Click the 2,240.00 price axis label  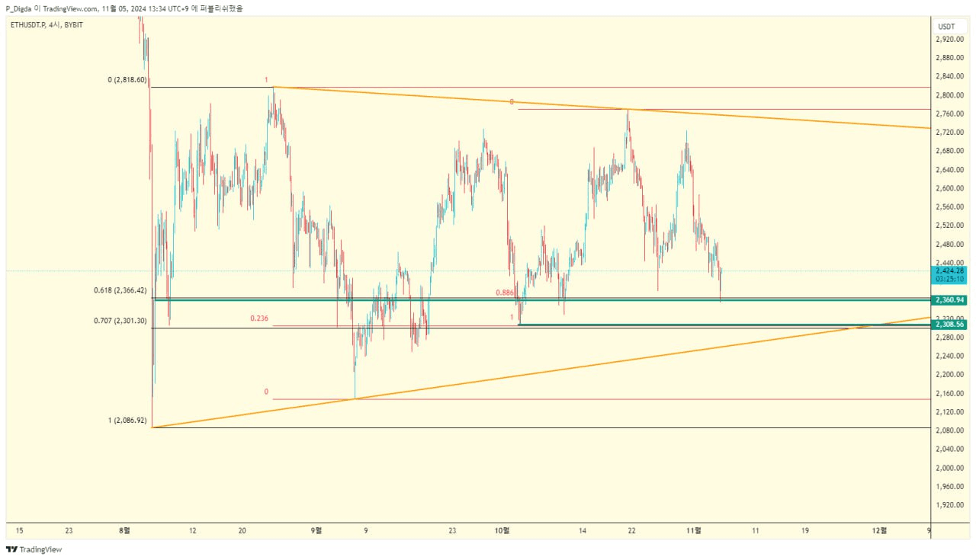coord(951,356)
